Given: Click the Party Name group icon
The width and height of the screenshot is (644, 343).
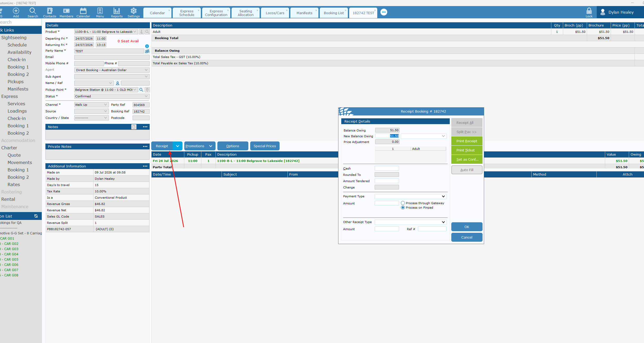Looking at the screenshot, I should coord(147,51).
